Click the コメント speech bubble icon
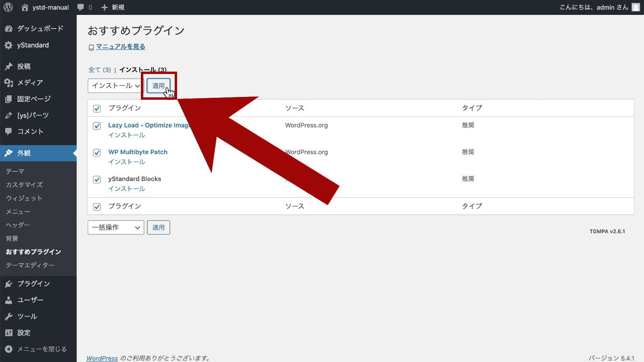 pos(8,132)
